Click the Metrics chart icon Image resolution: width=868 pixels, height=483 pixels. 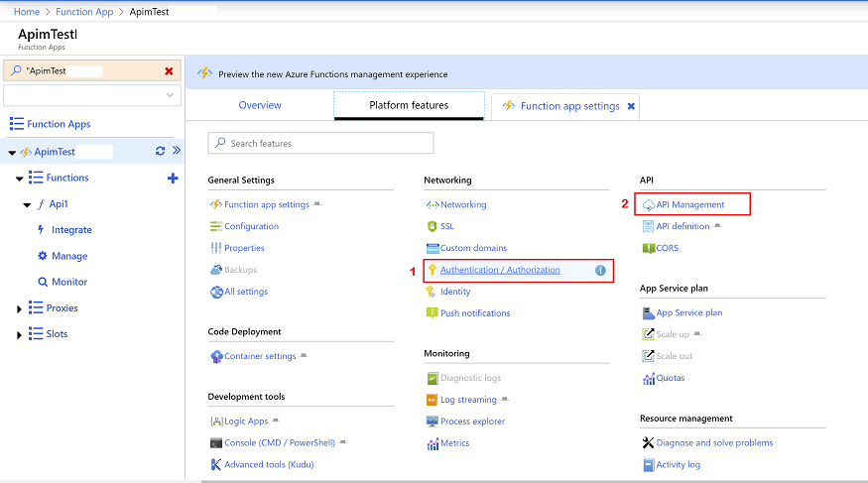click(433, 443)
